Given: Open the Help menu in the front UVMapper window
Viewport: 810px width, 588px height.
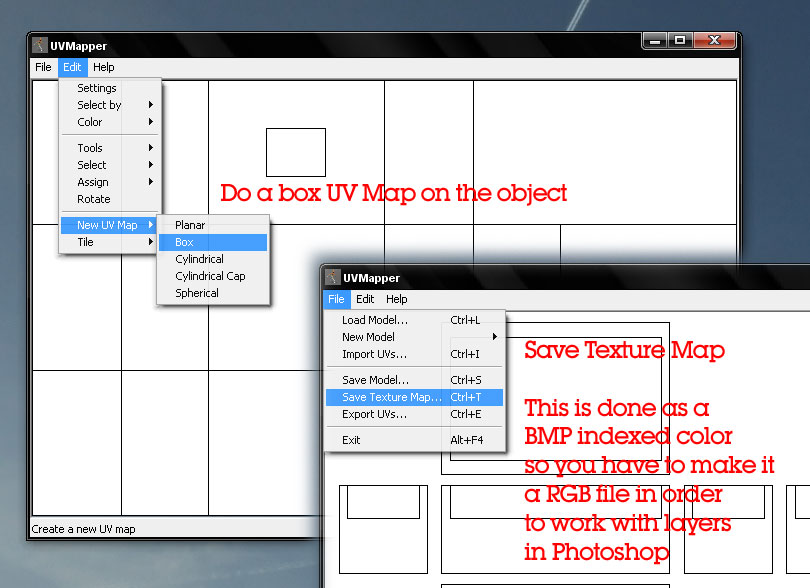Looking at the screenshot, I should [x=397, y=299].
